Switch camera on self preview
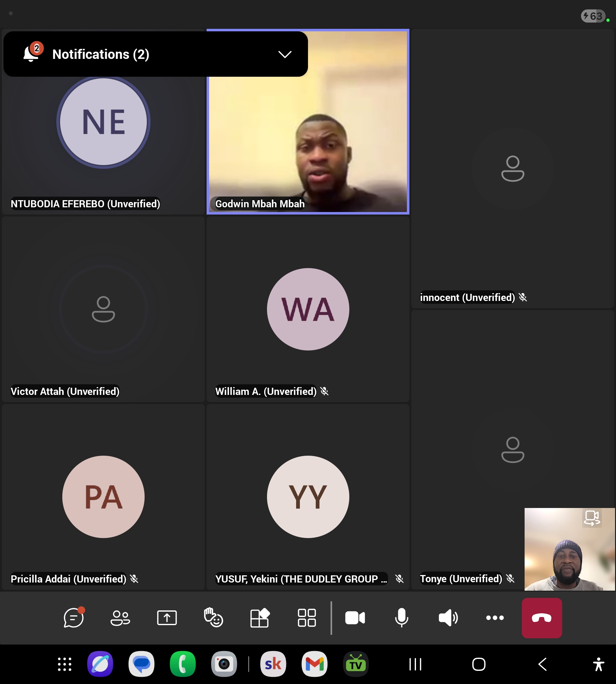 592,518
